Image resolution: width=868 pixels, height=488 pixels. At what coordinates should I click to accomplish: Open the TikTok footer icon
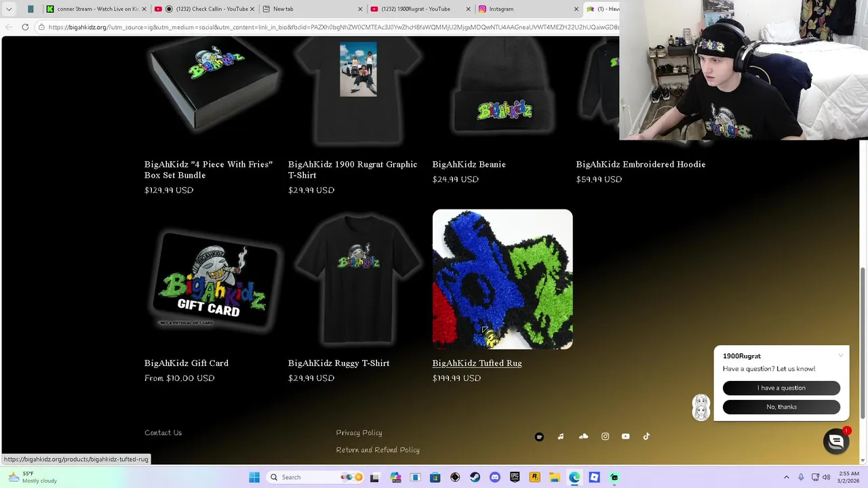click(x=646, y=436)
